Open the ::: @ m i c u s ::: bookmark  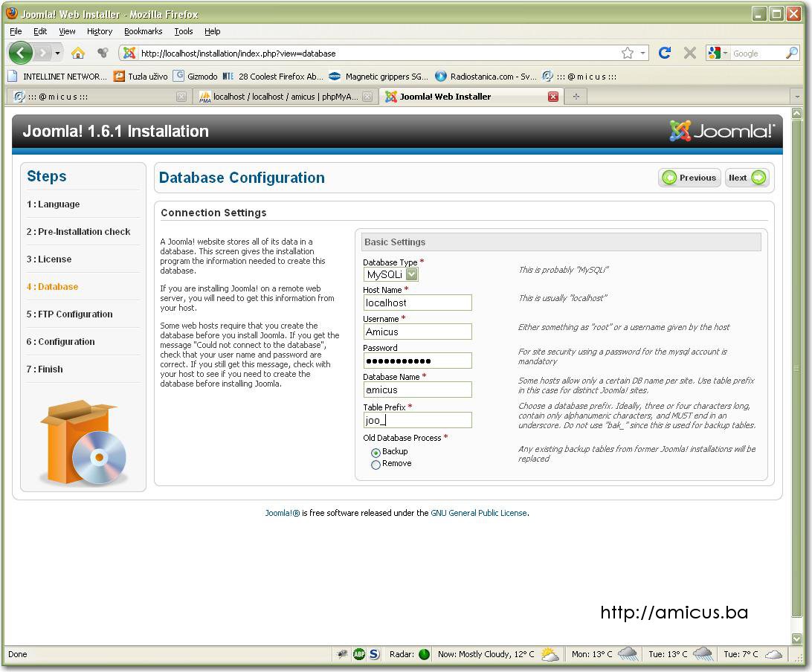click(x=579, y=76)
